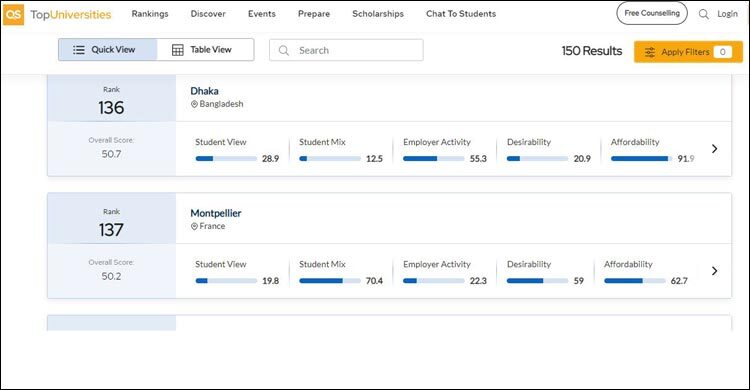750x390 pixels.
Task: Click Montpellier's Desirability score bar
Action: pyautogui.click(x=537, y=281)
